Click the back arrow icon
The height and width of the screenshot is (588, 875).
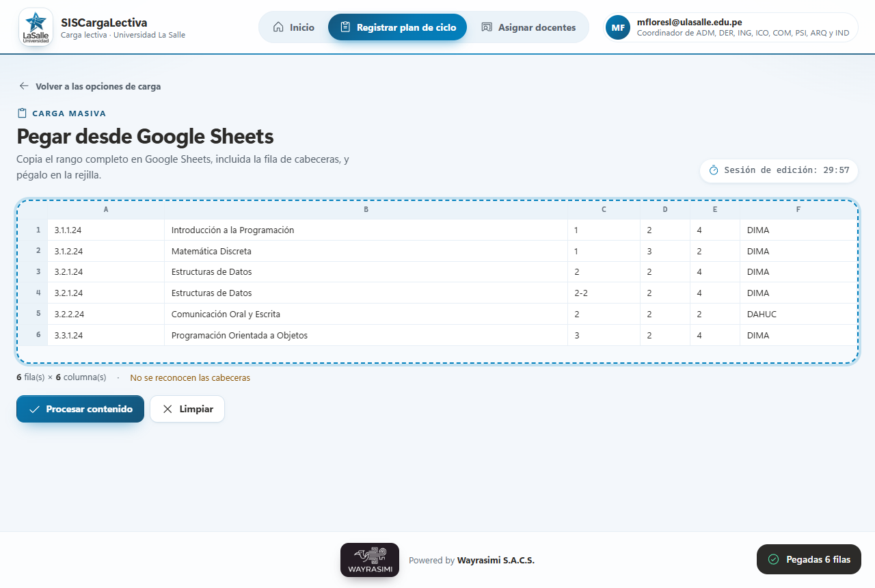coord(24,86)
